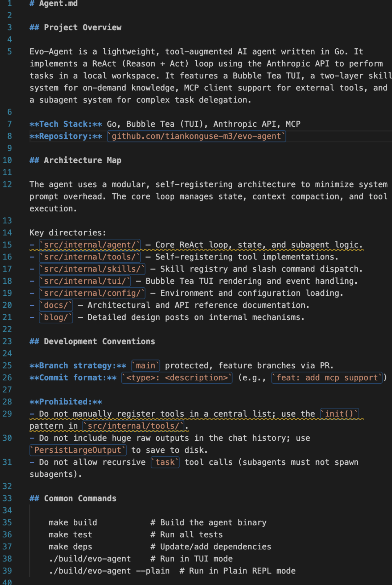Click the `src/internal/config/` code span

point(92,293)
